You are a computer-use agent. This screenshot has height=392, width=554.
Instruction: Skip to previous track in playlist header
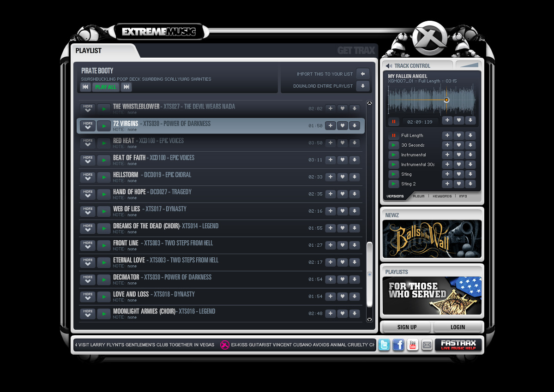point(85,87)
